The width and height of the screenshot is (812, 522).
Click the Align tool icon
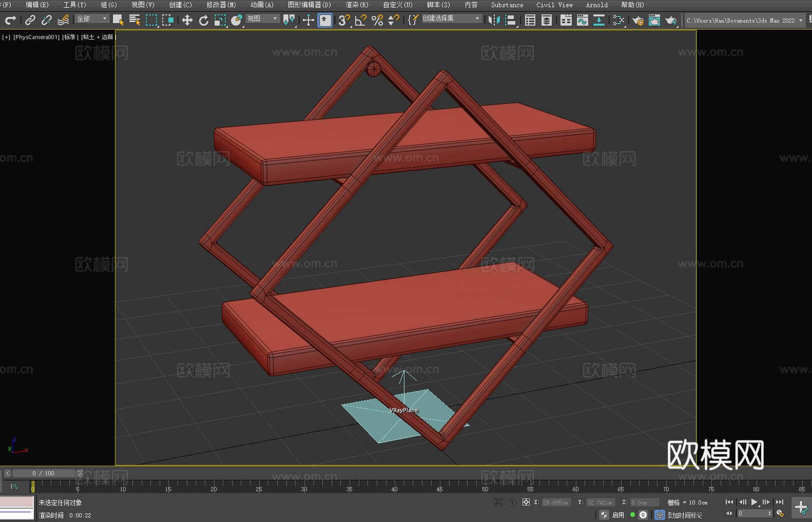(511, 21)
